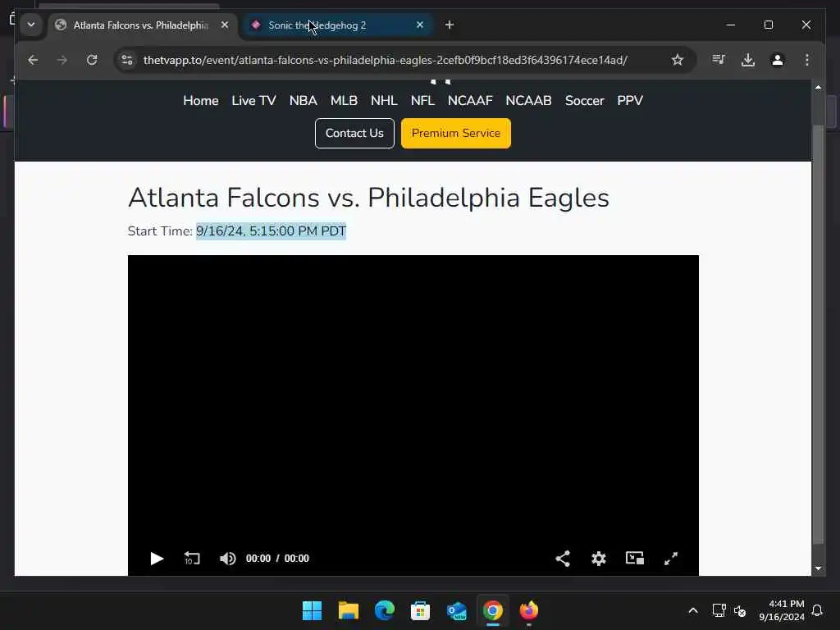Open muted volume icon in tray

740,610
